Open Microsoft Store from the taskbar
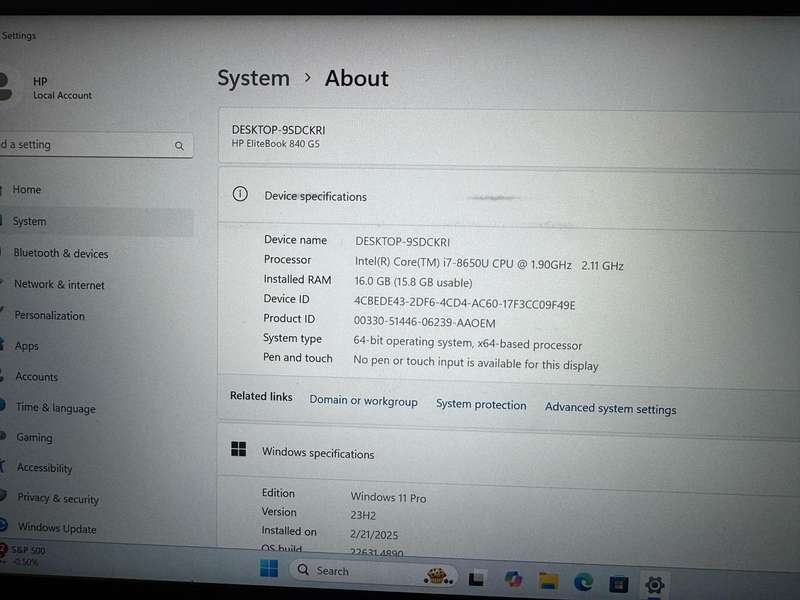 [618, 583]
